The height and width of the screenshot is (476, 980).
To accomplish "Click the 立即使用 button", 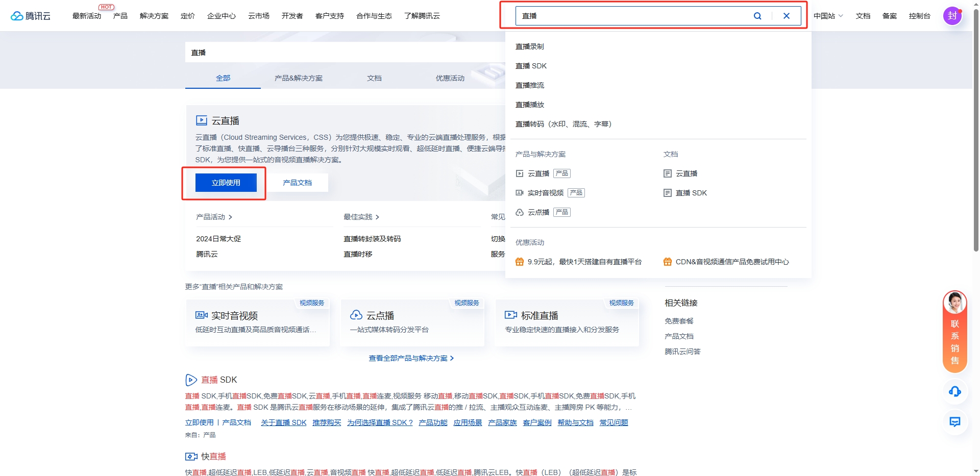I will pyautogui.click(x=226, y=183).
